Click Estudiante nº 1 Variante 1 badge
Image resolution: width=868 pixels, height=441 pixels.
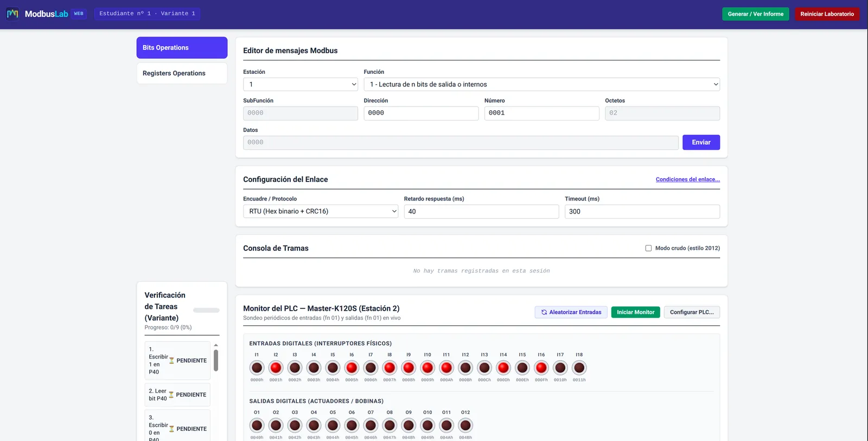(147, 14)
